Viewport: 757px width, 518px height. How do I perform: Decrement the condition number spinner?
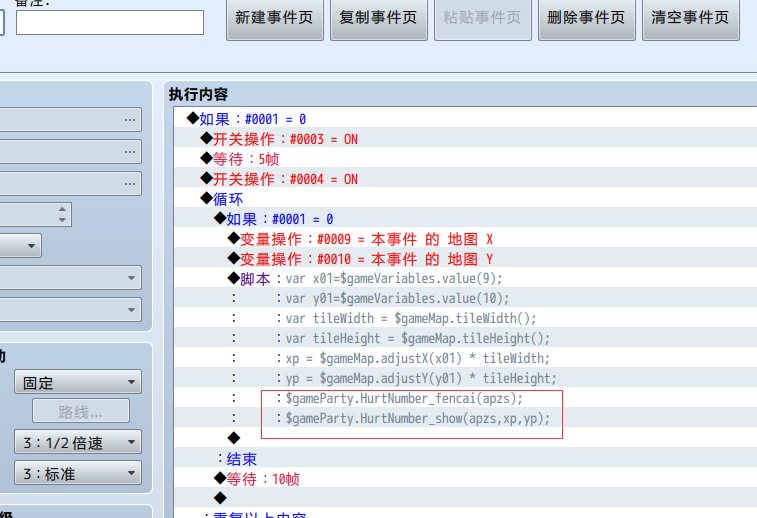click(x=62, y=220)
